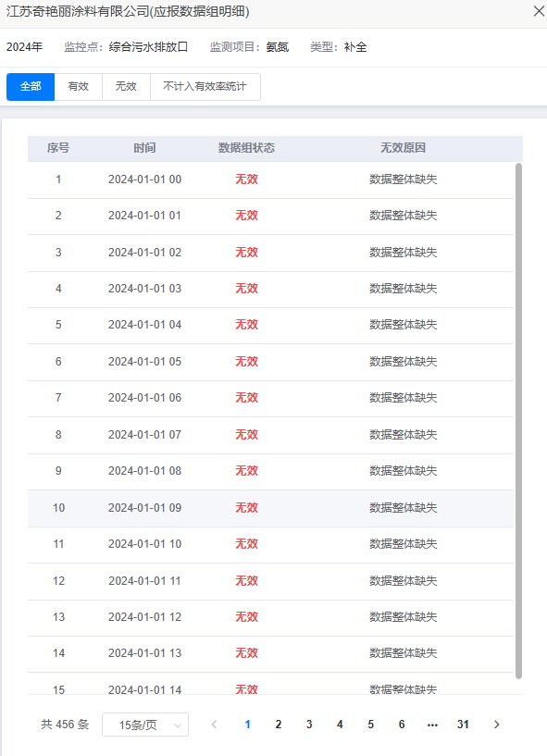Jump to page 31
The width and height of the screenshot is (547, 756).
click(463, 725)
